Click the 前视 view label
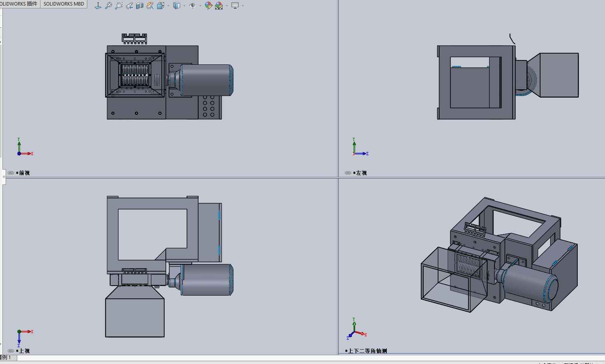 [x=24, y=173]
